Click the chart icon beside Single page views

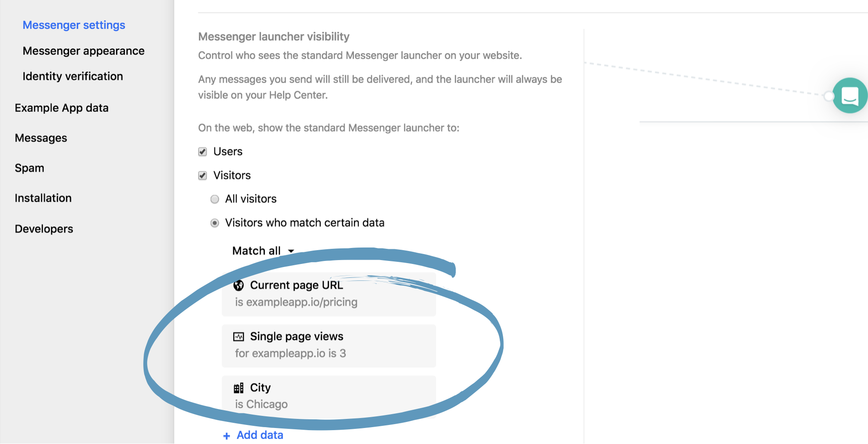tap(238, 337)
